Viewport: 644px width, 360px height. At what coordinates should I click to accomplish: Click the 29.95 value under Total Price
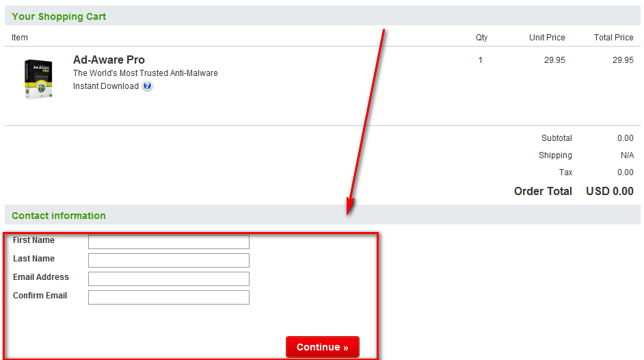623,60
